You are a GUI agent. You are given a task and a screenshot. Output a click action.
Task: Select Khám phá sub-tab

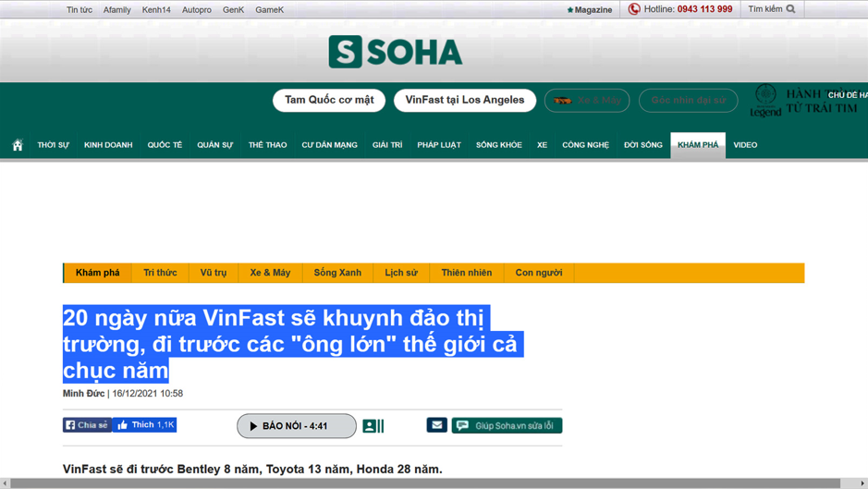click(97, 273)
